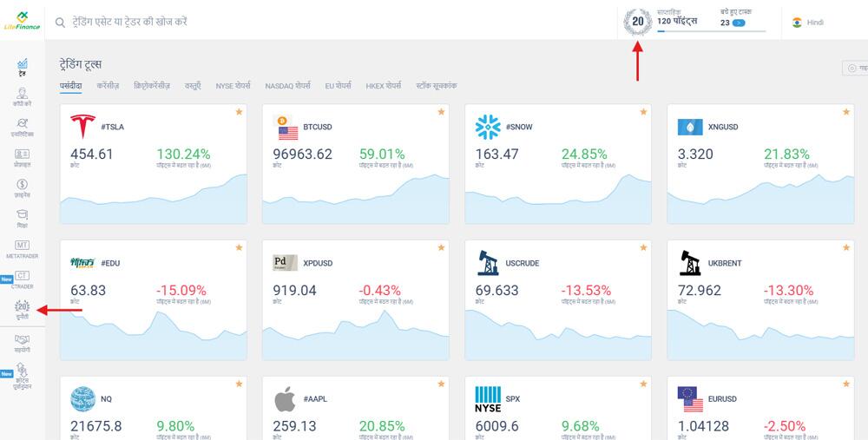Click the natural gas icon on XNGUSD card

[690, 127]
